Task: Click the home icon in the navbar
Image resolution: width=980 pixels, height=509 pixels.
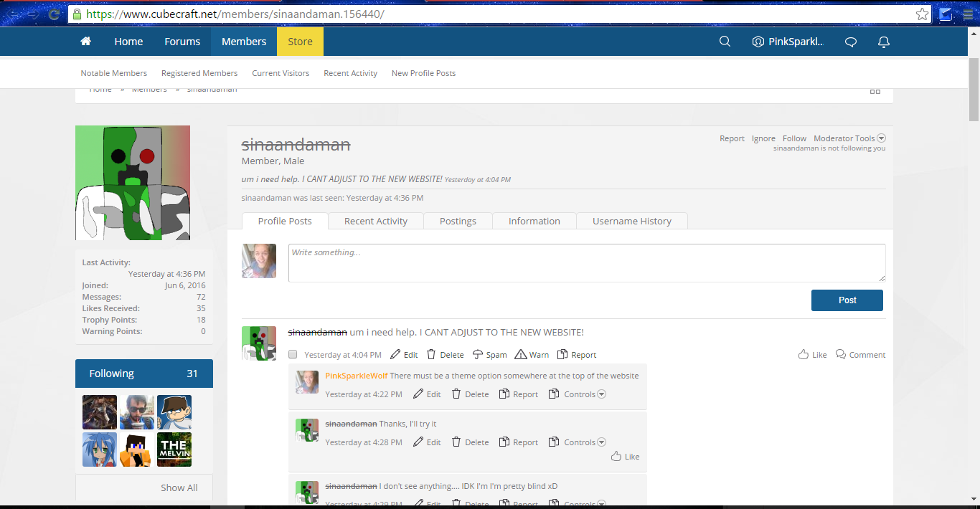Action: click(x=85, y=42)
